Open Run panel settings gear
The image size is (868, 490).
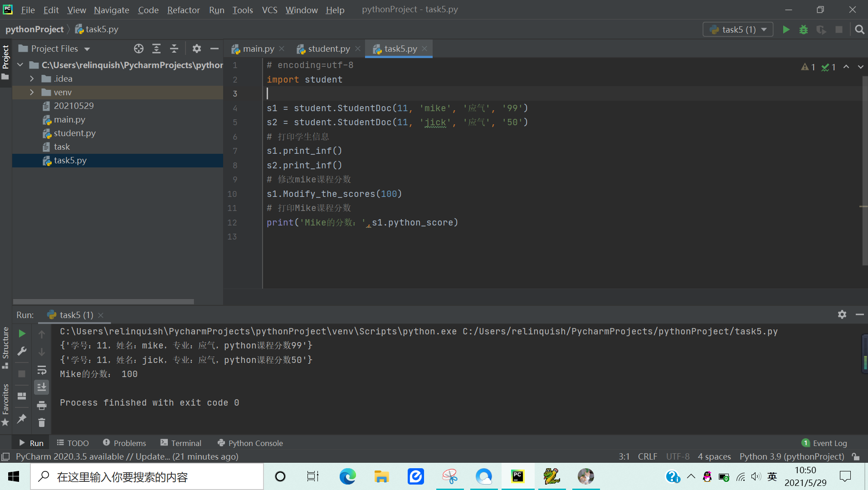pos(842,314)
